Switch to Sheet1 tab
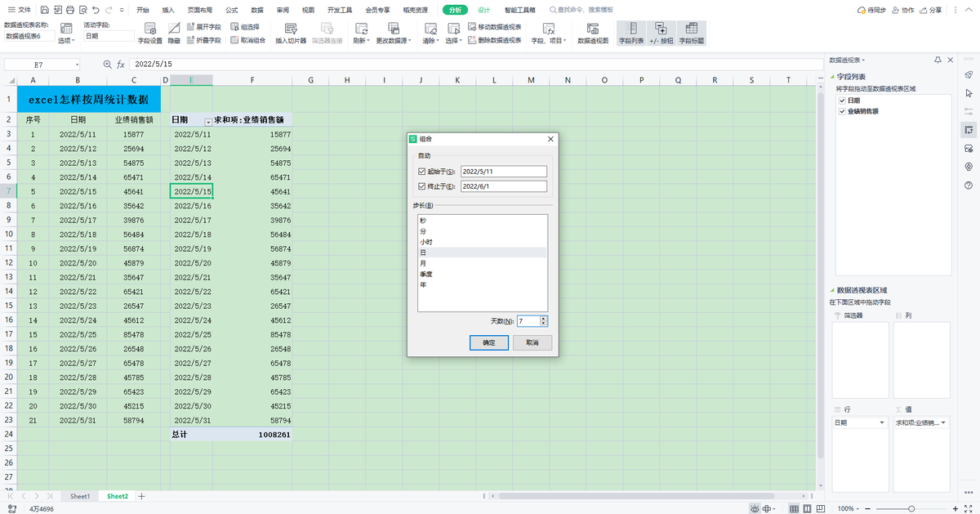The width and height of the screenshot is (980, 514). tap(80, 496)
